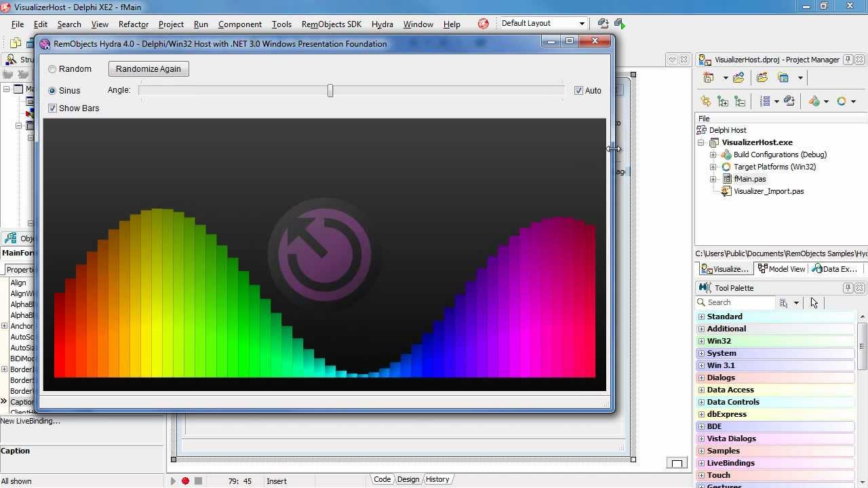The width and height of the screenshot is (868, 488).
Task: Pin the Project Manager panel
Action: tap(848, 60)
